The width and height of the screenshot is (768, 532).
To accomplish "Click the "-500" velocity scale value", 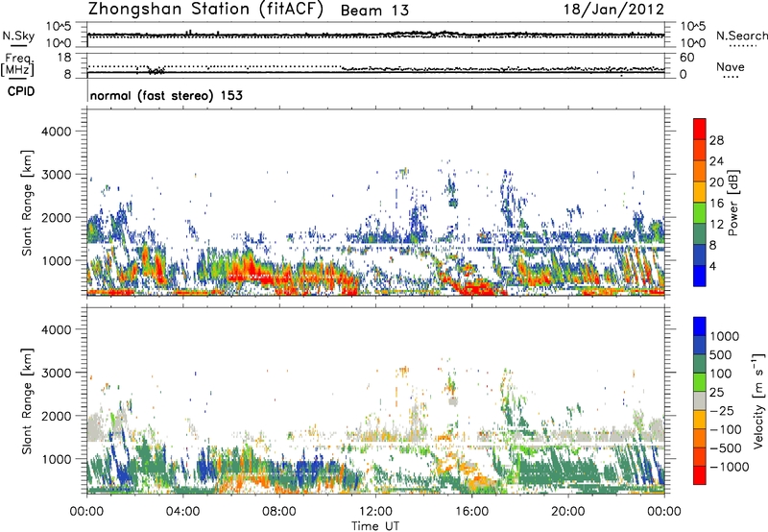I will click(x=726, y=448).
